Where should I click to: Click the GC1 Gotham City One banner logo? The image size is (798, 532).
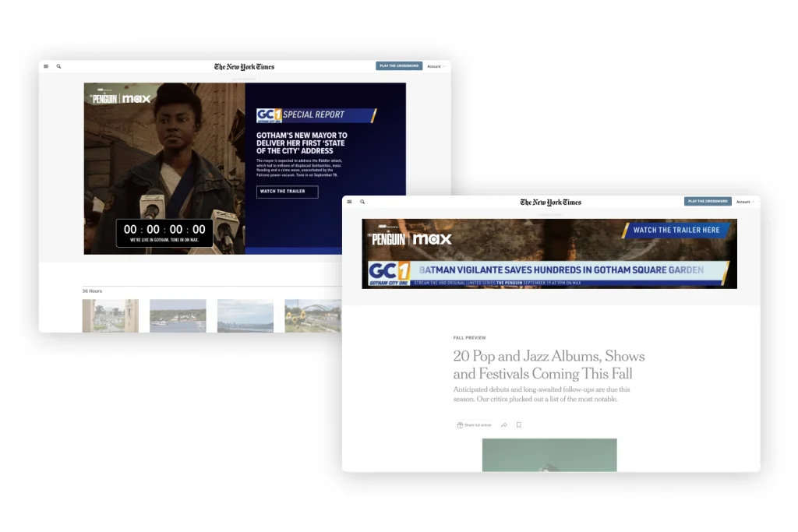pos(390,271)
